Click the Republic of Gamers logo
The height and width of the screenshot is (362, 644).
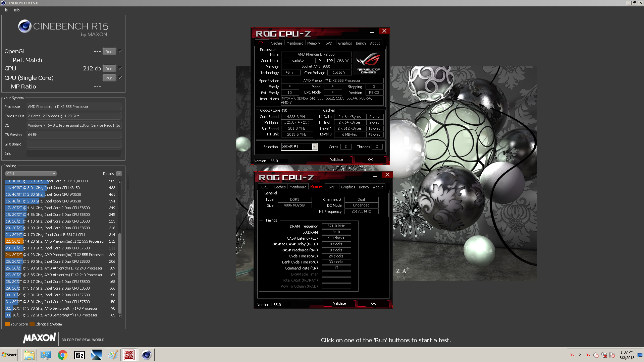pos(368,63)
